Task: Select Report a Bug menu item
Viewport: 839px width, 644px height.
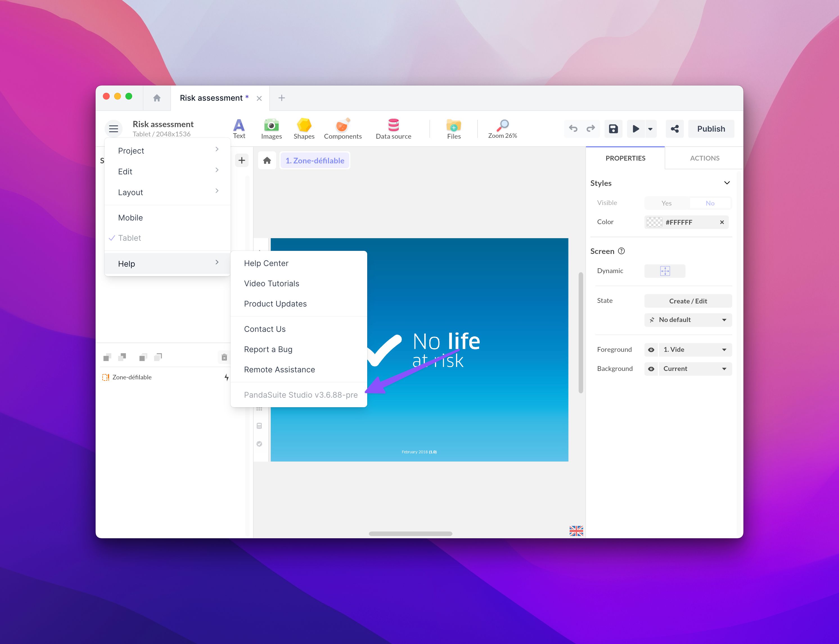Action: click(268, 349)
